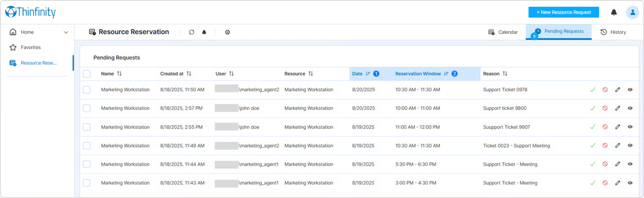This screenshot has height=198, width=644.
Task: Approve the Support Ticket 0978 request
Action: click(593, 90)
